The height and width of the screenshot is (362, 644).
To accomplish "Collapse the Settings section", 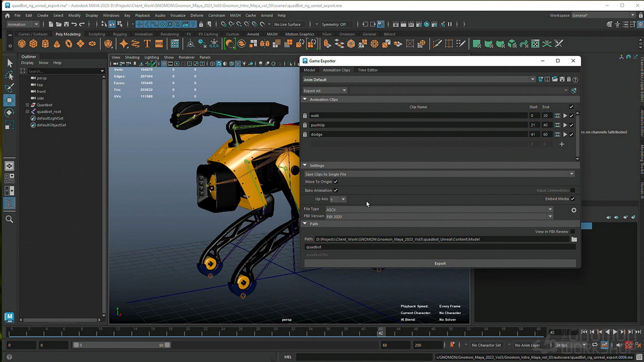I will [x=305, y=165].
